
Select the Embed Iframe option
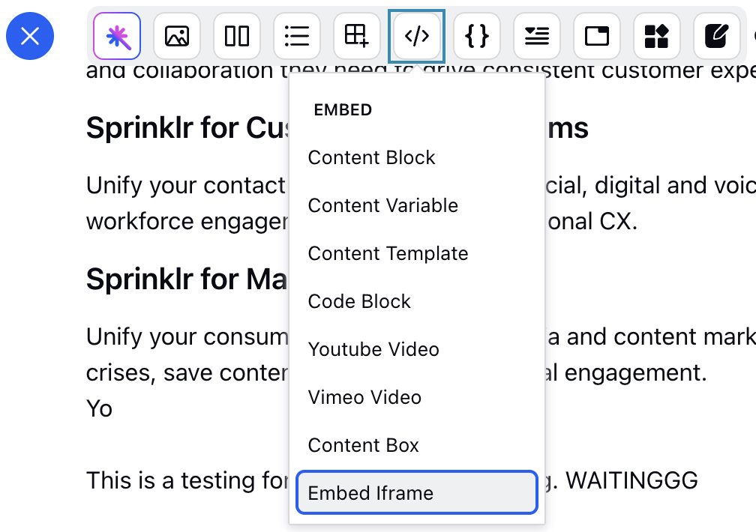(417, 492)
